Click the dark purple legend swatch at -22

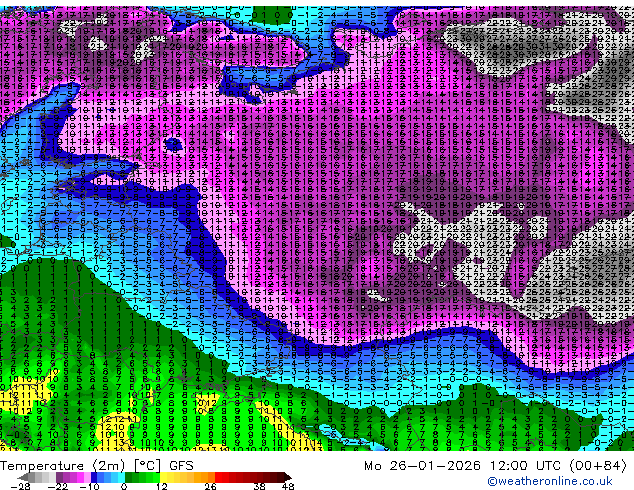59,477
